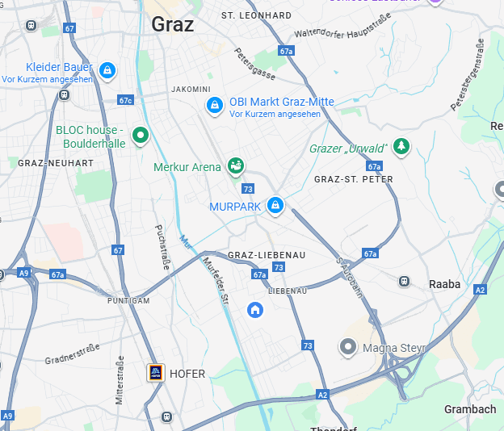Select the OBI Markt Graz-Mitte shopping pin
Image resolution: width=504 pixels, height=431 pixels.
(x=215, y=106)
